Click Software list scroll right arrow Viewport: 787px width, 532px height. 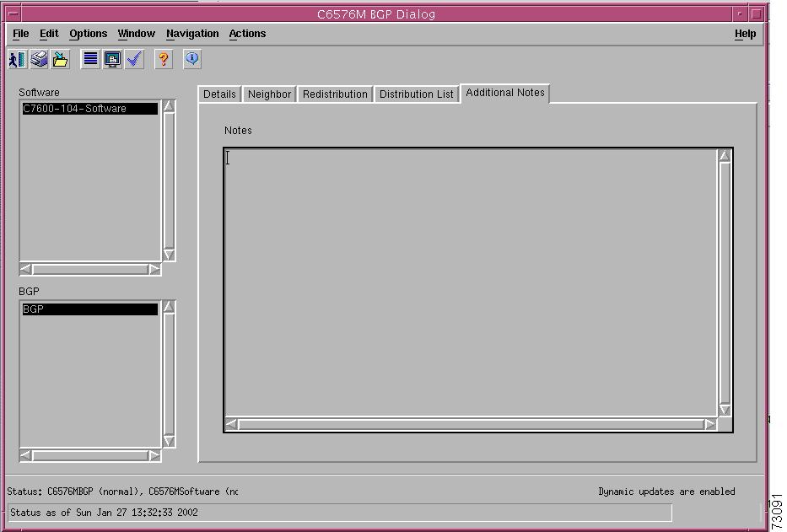(154, 269)
